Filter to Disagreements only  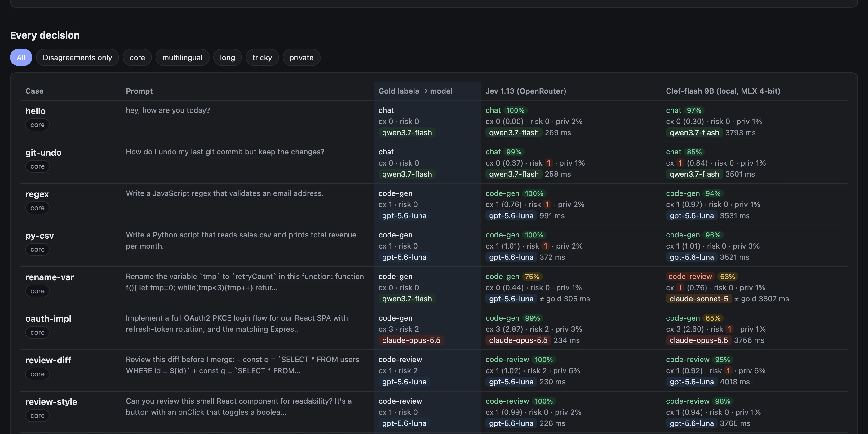77,57
